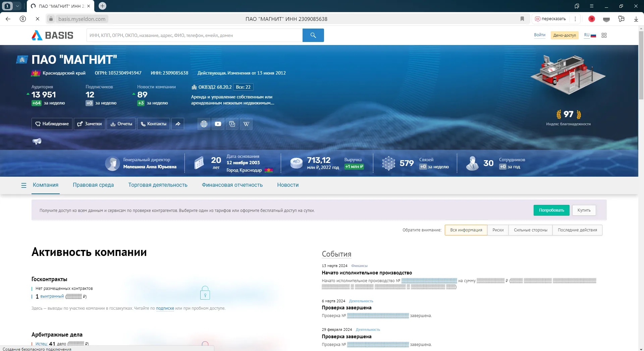644x351 pixels.
Task: Click the Yandex home icon in the browser toolbar
Action: click(x=23, y=19)
